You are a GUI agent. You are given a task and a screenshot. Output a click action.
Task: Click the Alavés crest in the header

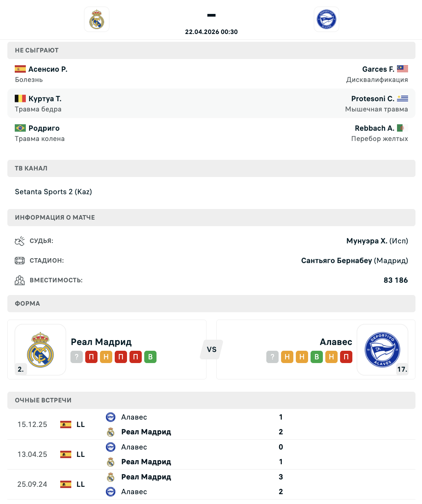[326, 19]
